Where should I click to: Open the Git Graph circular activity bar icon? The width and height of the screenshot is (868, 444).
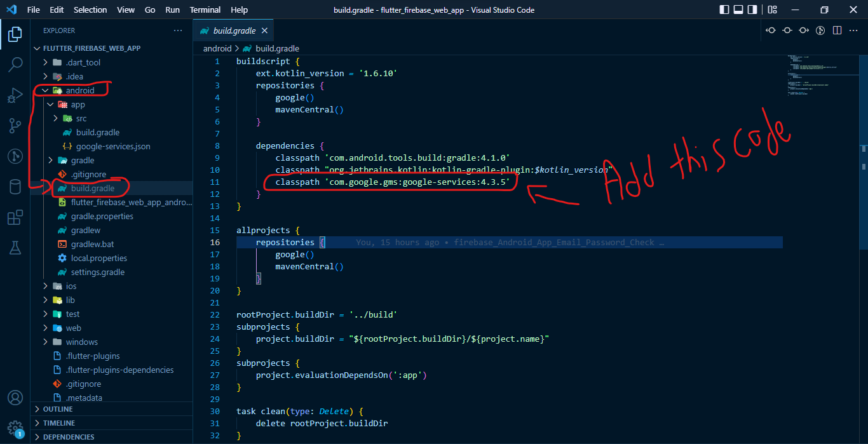15,156
